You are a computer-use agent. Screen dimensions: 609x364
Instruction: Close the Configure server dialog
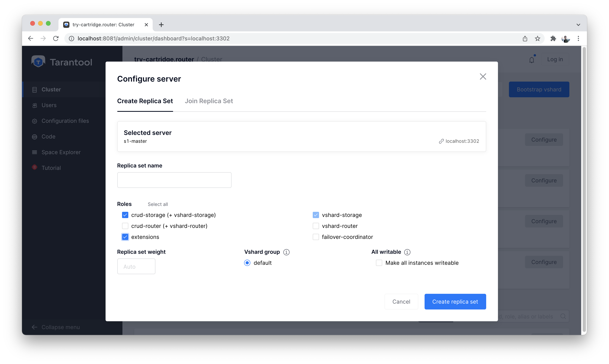(x=483, y=76)
